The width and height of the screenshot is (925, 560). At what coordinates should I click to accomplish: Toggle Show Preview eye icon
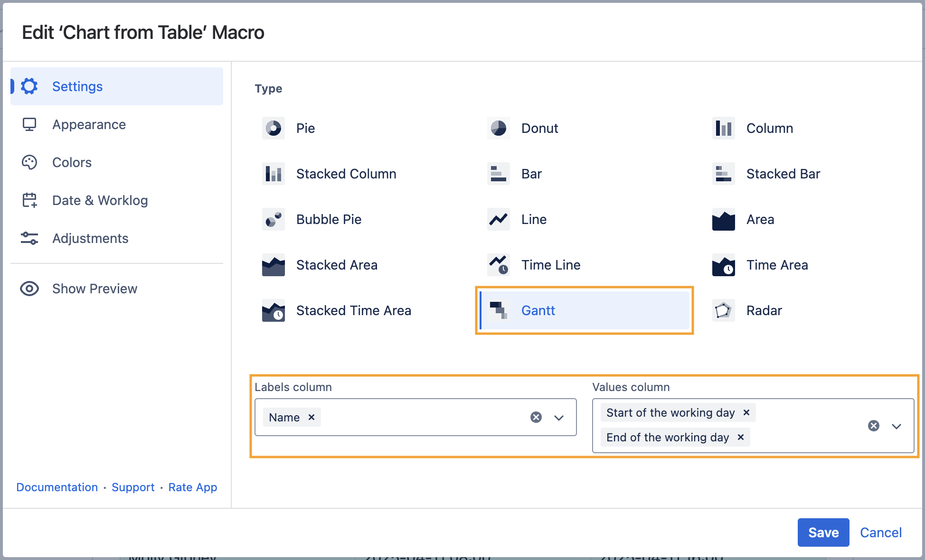point(29,289)
